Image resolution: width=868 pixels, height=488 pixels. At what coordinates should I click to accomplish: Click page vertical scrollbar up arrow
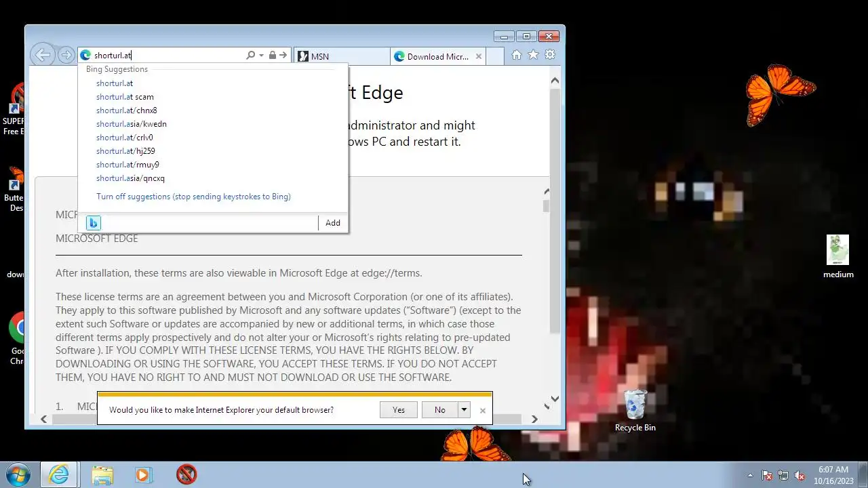[x=555, y=81]
